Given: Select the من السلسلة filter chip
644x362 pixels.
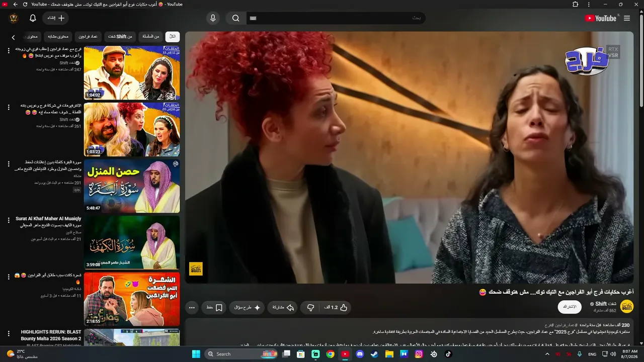Looking at the screenshot, I should coord(150,37).
